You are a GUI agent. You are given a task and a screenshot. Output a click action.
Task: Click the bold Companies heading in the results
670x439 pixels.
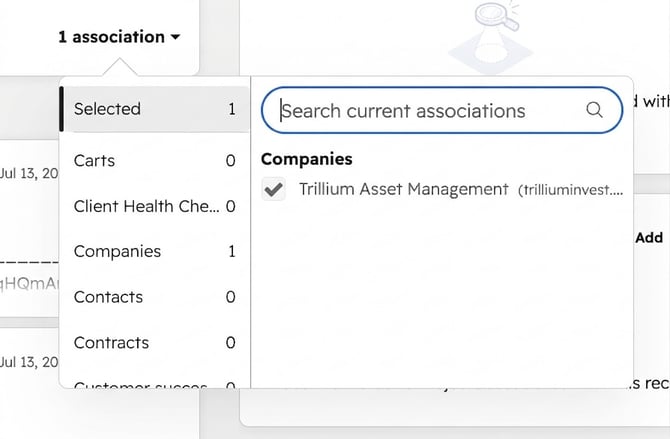coord(307,159)
